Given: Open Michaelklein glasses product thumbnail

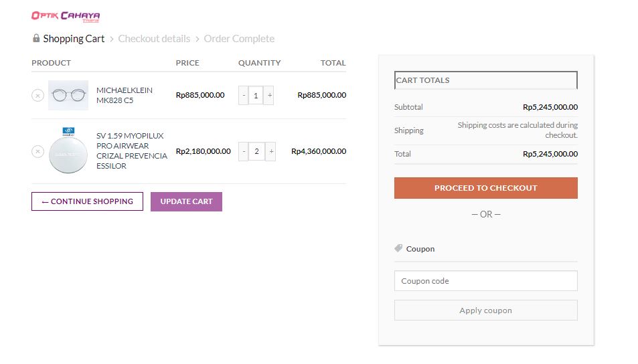Looking at the screenshot, I should [68, 95].
